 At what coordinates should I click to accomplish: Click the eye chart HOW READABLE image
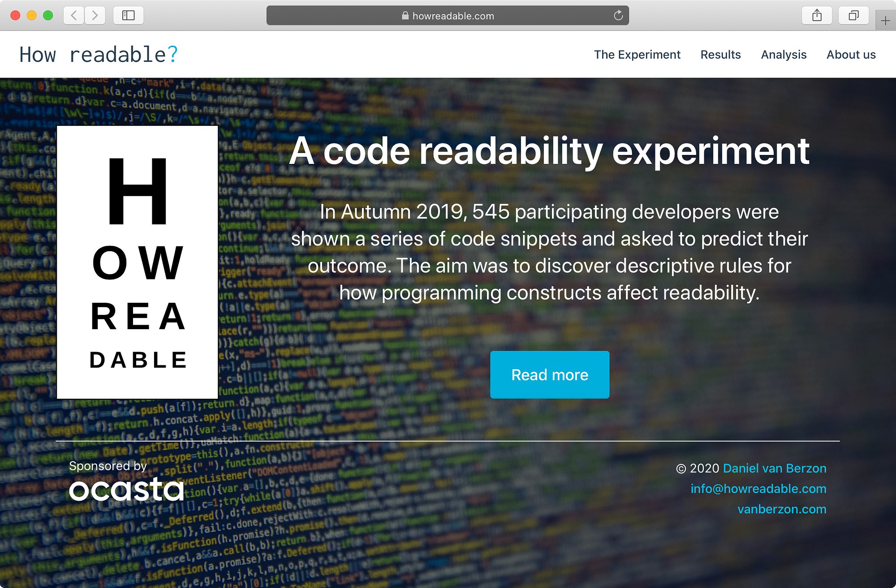[x=138, y=262]
